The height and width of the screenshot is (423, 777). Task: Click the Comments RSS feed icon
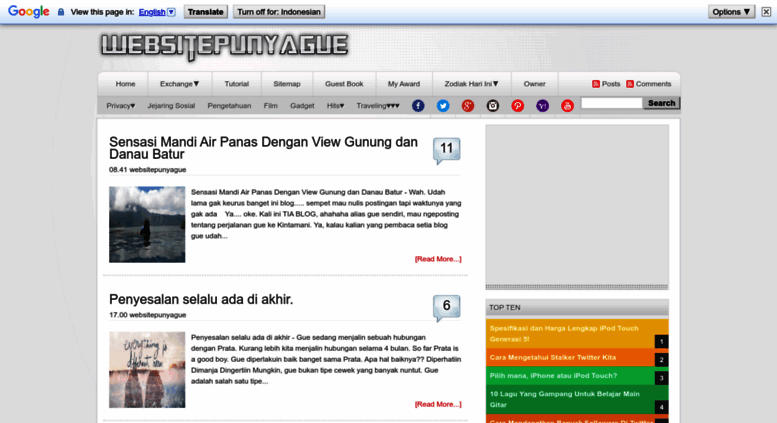[x=630, y=84]
